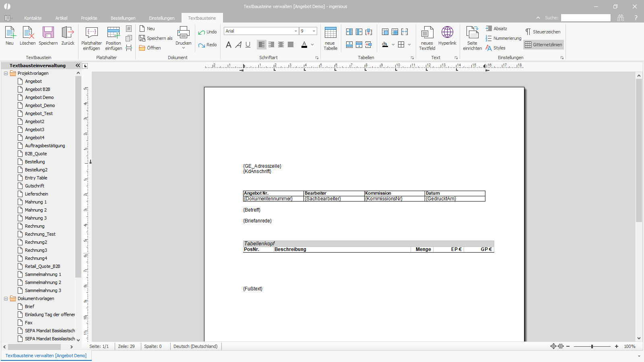
Task: Click insert column left icon
Action: 349,32
